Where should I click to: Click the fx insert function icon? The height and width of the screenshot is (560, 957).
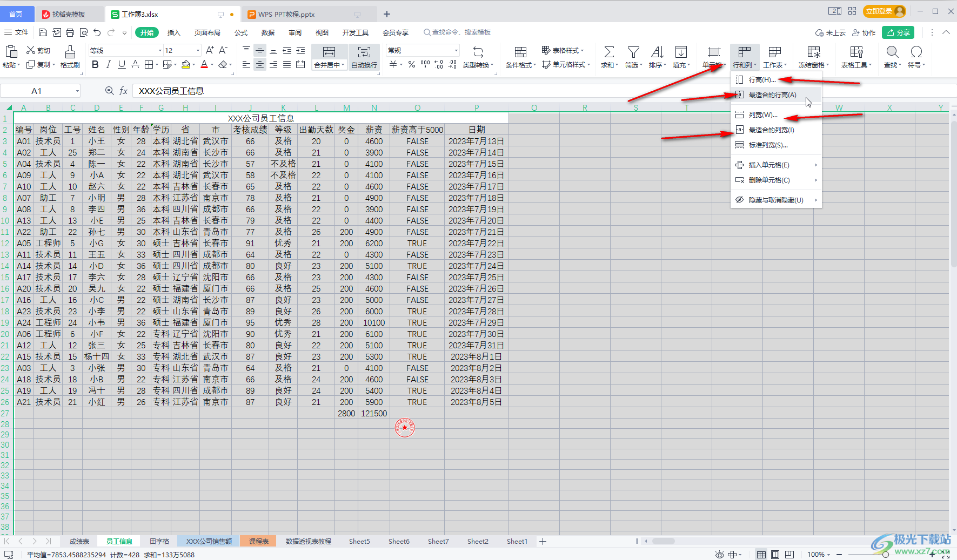[123, 91]
